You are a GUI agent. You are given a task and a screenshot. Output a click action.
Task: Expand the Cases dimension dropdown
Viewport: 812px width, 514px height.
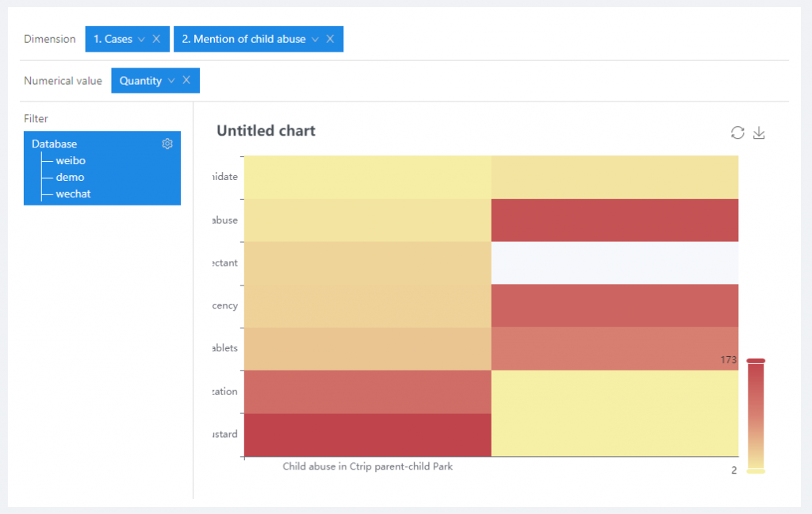coord(141,39)
